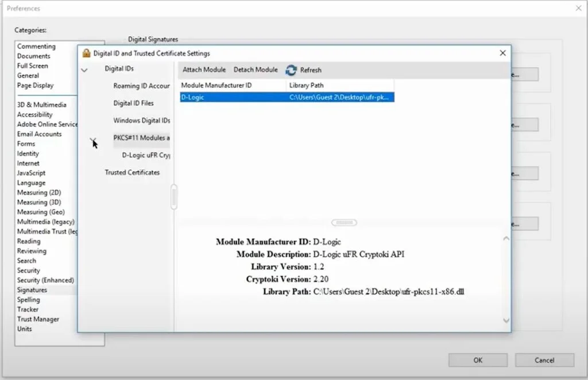The width and height of the screenshot is (588, 380).
Task: Collapse the PKCS#11 Modules tree node
Action: pyautogui.click(x=93, y=140)
